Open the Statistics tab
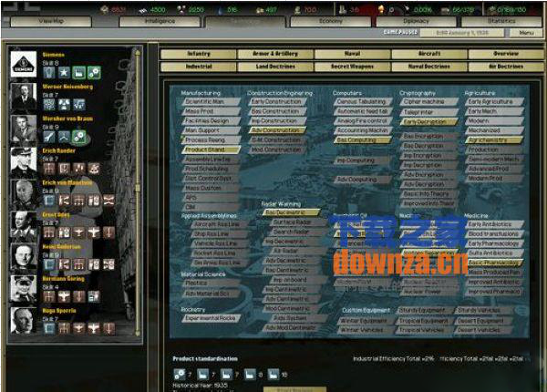 [501, 21]
